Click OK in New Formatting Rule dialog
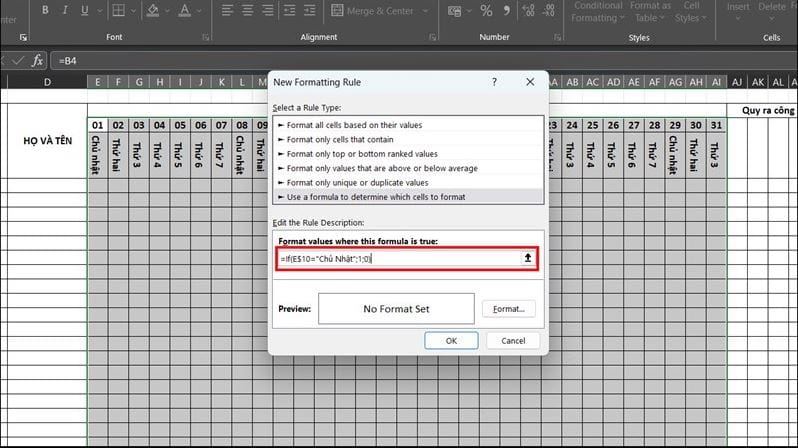Screen dimensions: 798x448 [x=451, y=341]
